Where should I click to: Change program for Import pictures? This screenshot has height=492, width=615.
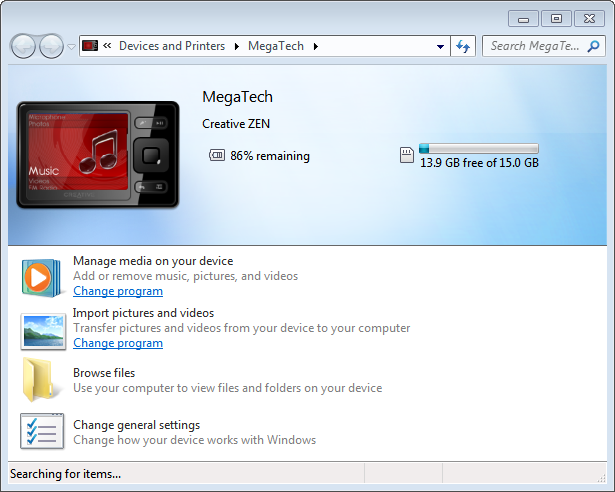(118, 343)
